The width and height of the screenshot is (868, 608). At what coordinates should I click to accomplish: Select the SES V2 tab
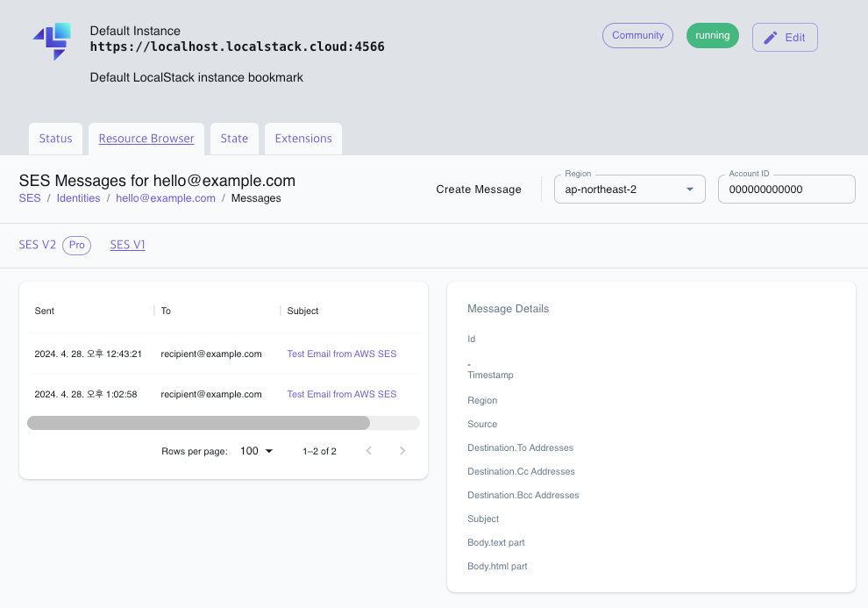click(37, 245)
